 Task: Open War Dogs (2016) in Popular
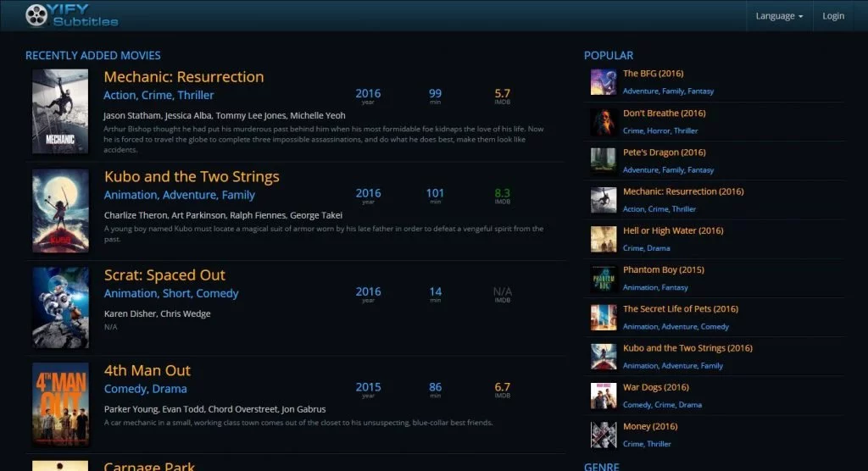(655, 387)
